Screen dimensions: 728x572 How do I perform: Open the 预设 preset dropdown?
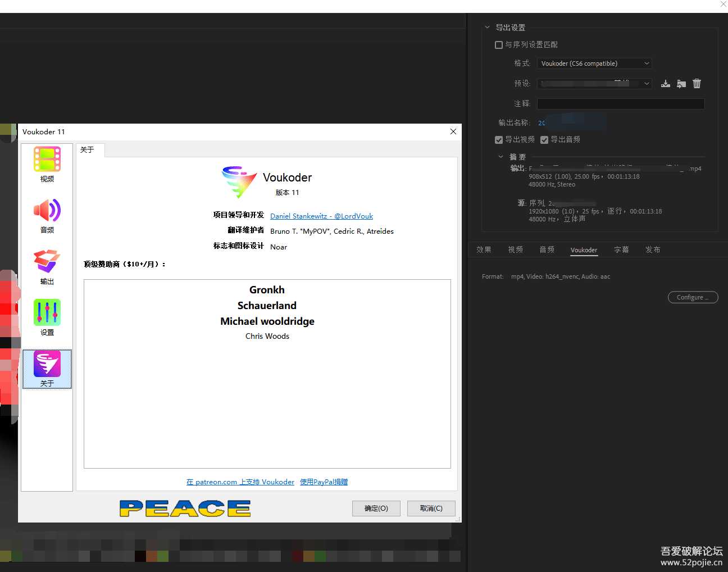pyautogui.click(x=594, y=83)
